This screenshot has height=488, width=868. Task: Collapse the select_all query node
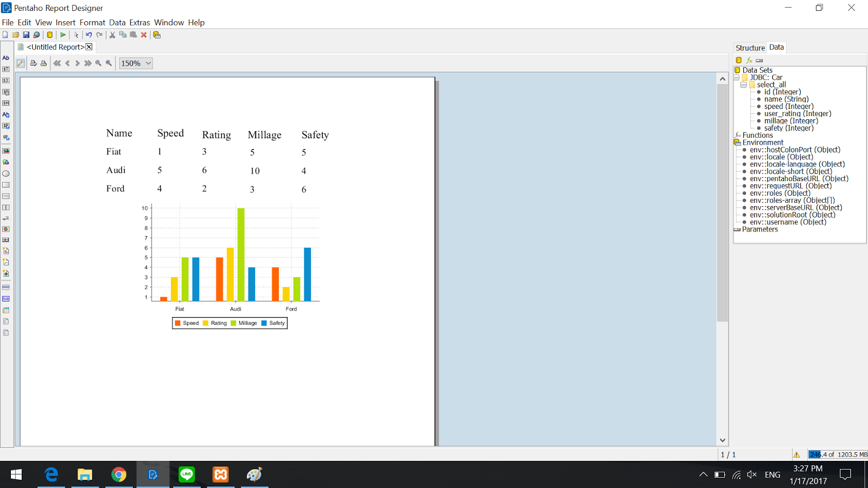[x=743, y=85]
